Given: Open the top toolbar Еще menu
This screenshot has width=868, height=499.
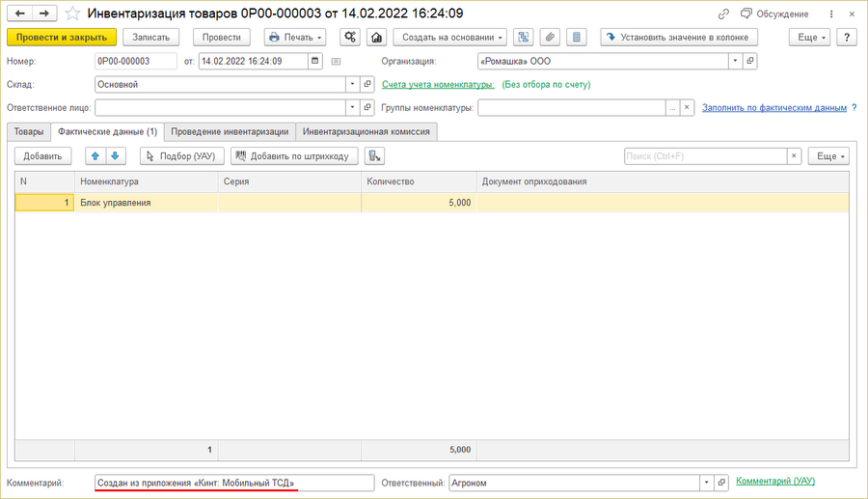Looking at the screenshot, I should pyautogui.click(x=809, y=37).
